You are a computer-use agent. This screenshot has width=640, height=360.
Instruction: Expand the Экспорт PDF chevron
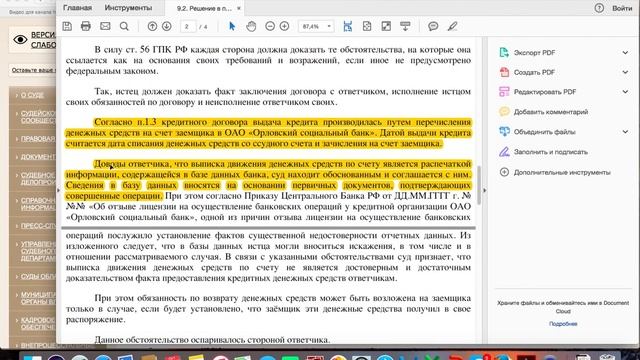(x=625, y=53)
